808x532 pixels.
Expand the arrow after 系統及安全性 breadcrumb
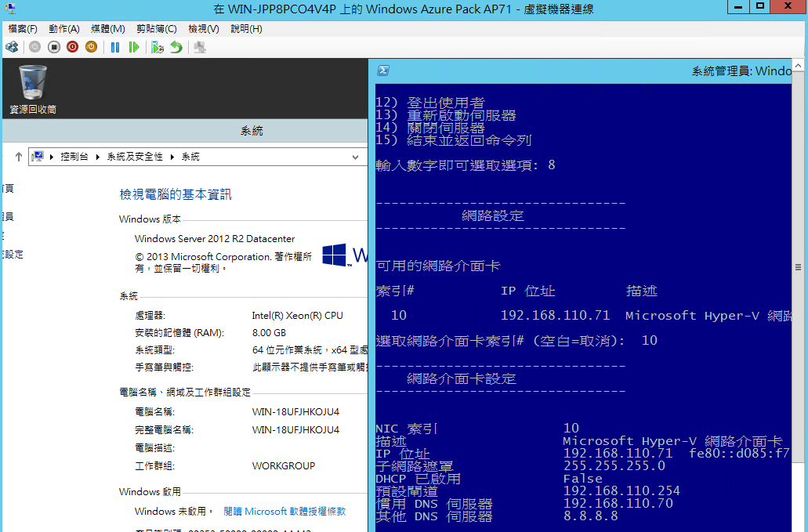172,157
